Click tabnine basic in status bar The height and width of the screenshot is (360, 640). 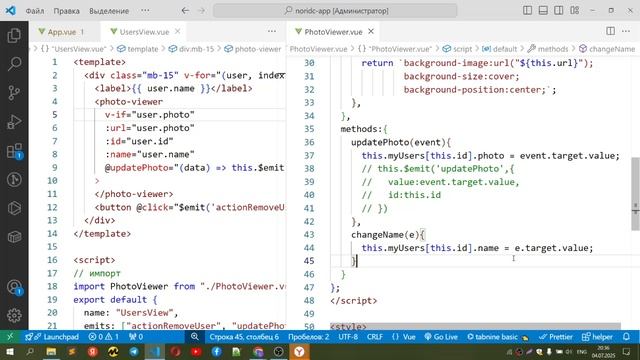pos(498,337)
